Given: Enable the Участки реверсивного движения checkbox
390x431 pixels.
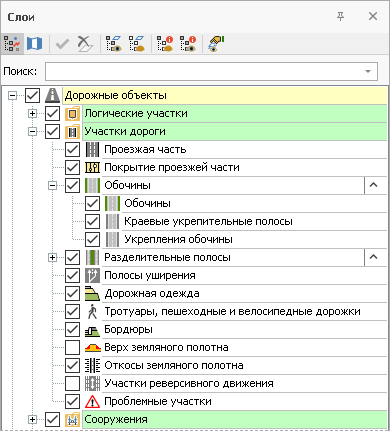Looking at the screenshot, I should 72,384.
